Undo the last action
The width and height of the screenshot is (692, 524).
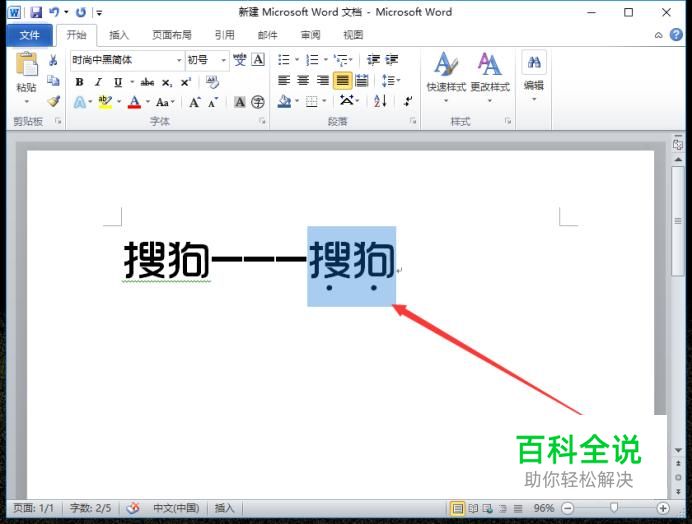[x=54, y=12]
